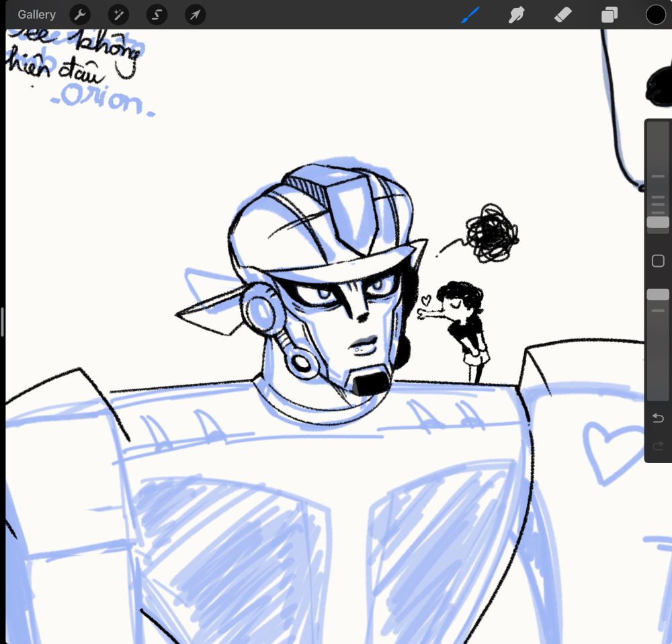Open the Layers panel
This screenshot has height=644, width=672.
[x=609, y=15]
